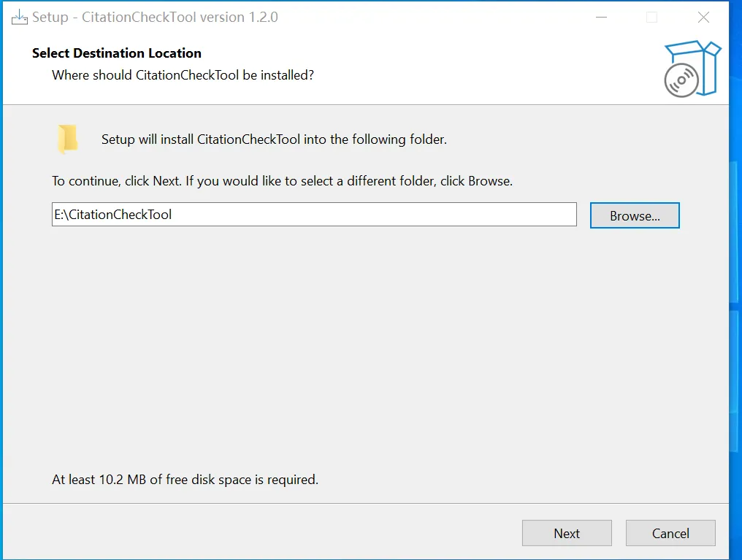The image size is (742, 560).
Task: Click the free disk space requirement text
Action: [185, 480]
